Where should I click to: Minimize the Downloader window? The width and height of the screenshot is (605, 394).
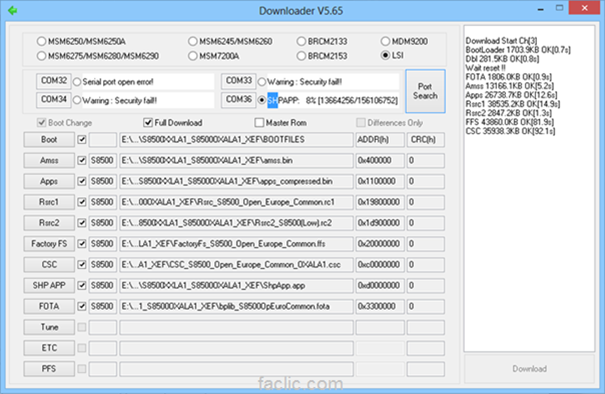point(541,9)
